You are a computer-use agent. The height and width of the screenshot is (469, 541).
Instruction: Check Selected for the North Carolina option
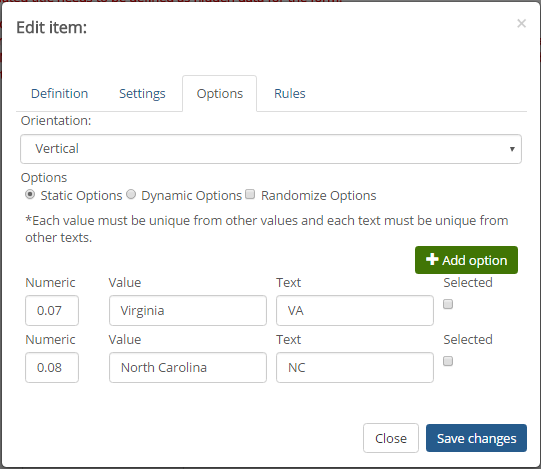coord(448,361)
